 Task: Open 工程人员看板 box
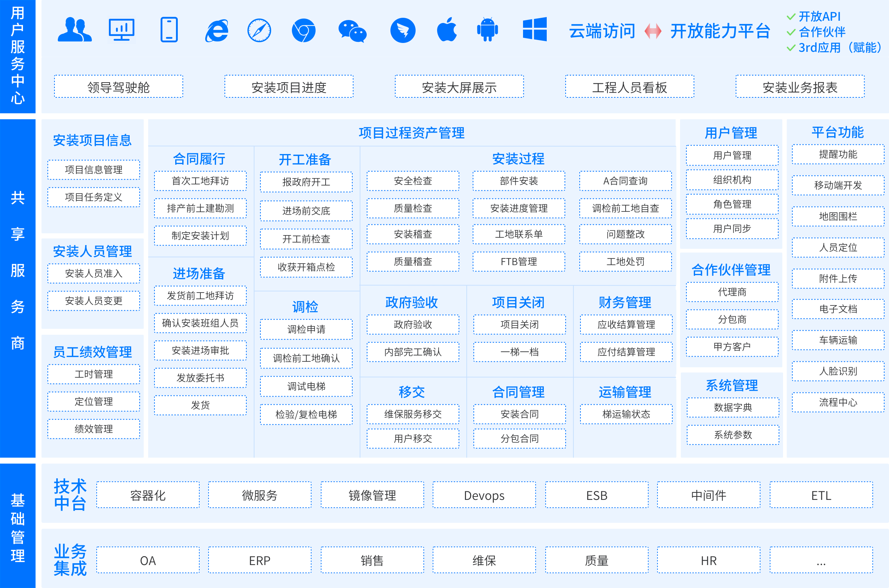630,87
